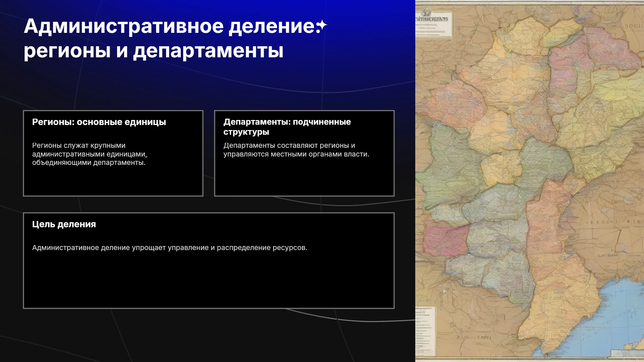Click the Департаменты card description text
This screenshot has height=362, width=644.
296,150
